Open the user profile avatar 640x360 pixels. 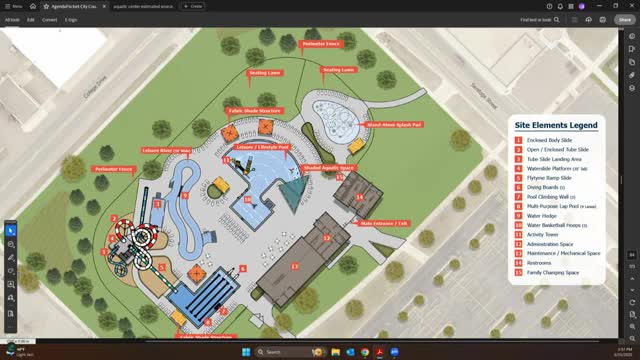click(x=582, y=7)
